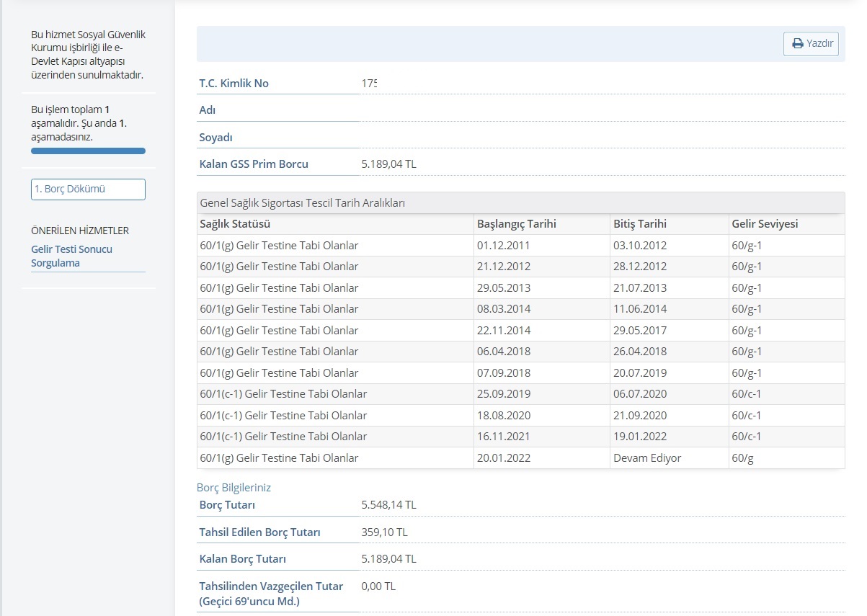Select the end date 29.05.2017
This screenshot has height=616, width=867.
(x=640, y=330)
